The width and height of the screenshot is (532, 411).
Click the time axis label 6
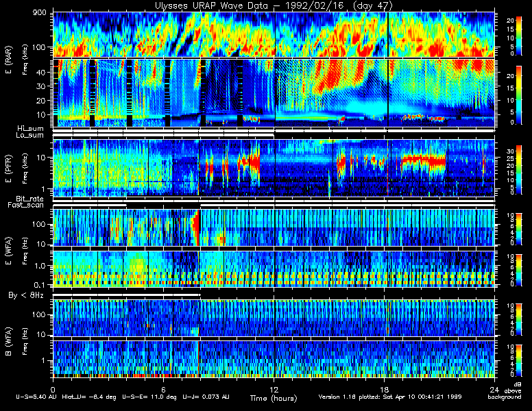[163, 389]
